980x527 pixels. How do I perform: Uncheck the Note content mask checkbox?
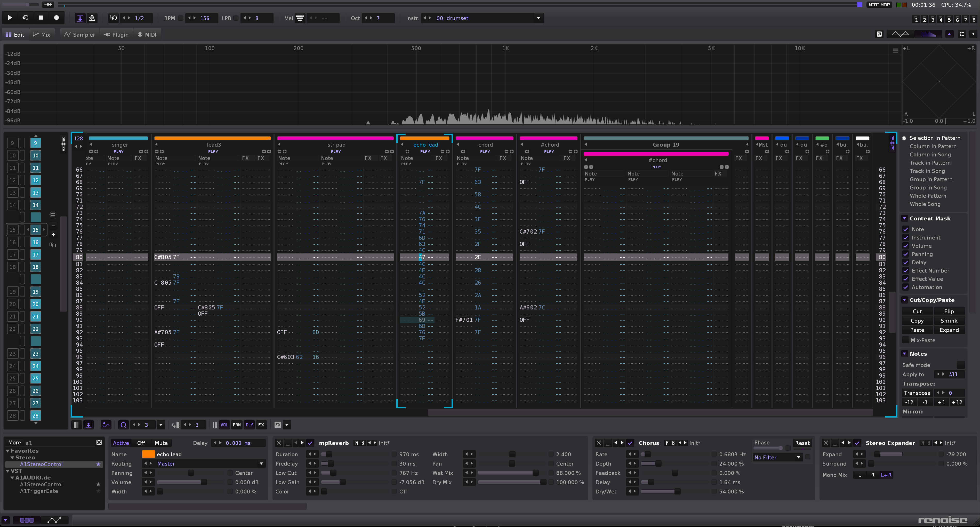click(x=906, y=229)
